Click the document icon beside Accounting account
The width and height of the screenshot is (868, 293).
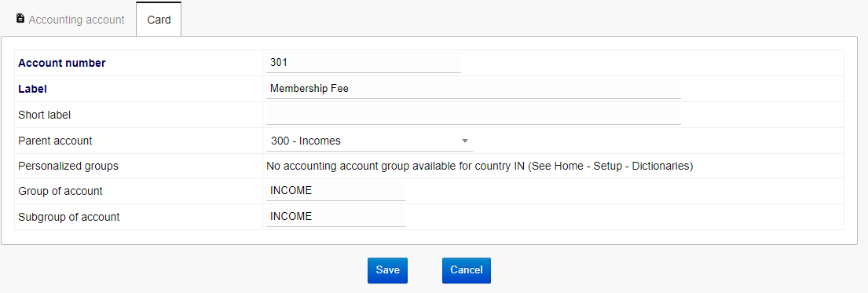20,19
